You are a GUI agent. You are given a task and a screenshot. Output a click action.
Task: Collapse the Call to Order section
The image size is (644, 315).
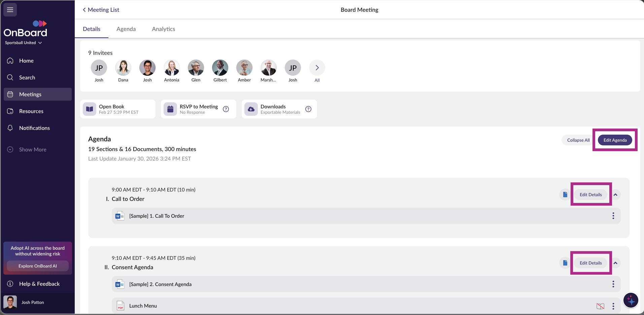(x=615, y=195)
